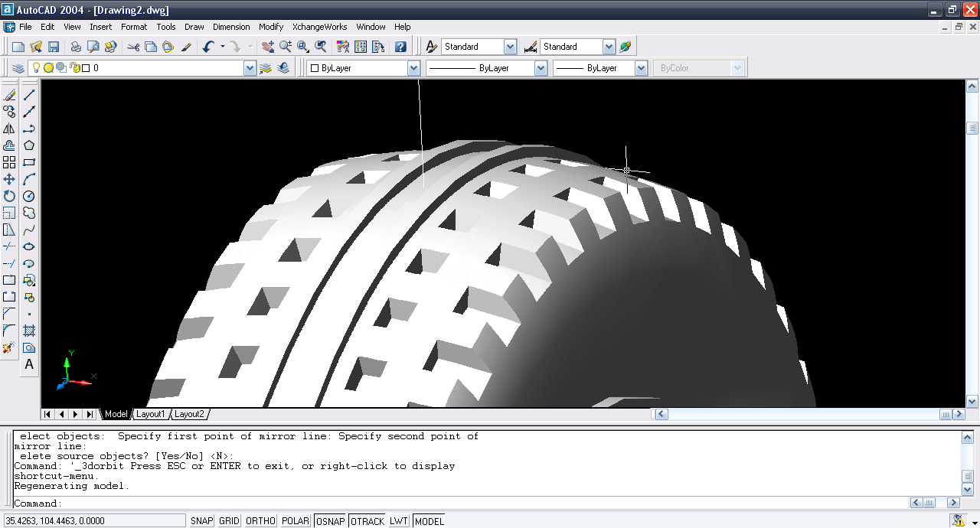Activate the Pan Realtime hand
Image resolution: width=980 pixels, height=528 pixels.
click(x=267, y=47)
